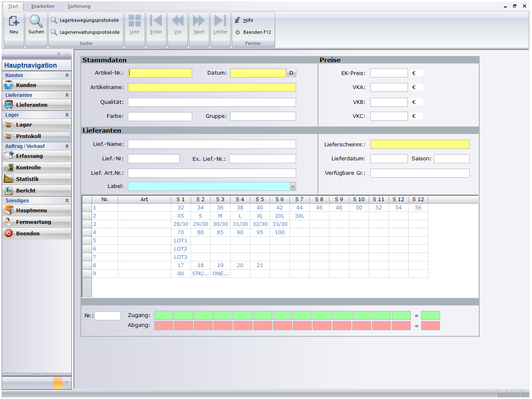This screenshot has width=532, height=399.
Task: Click into the Artikelname field
Action: click(212, 87)
